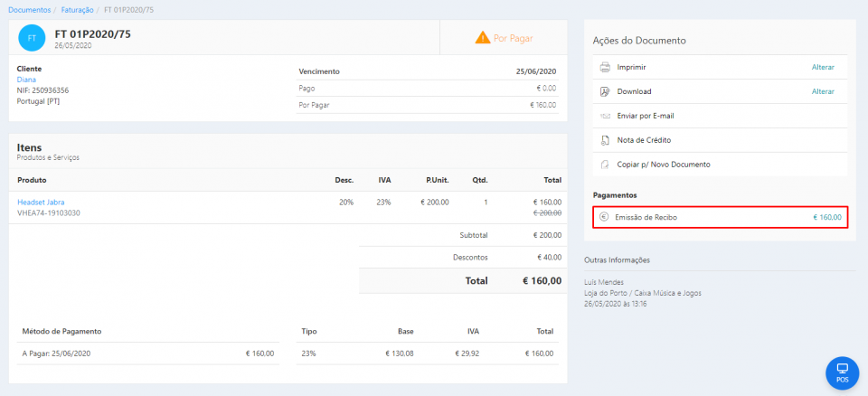
Task: Open the Headset Jabra product link
Action: point(41,203)
